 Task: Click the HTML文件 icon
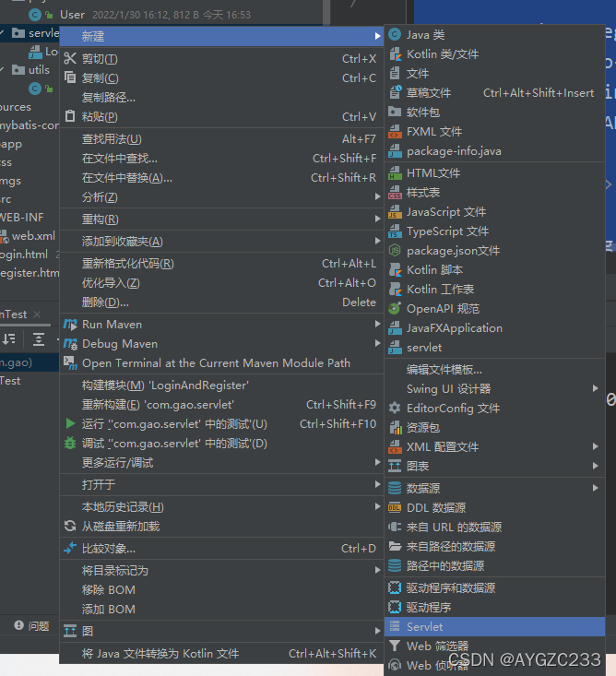[x=395, y=172]
